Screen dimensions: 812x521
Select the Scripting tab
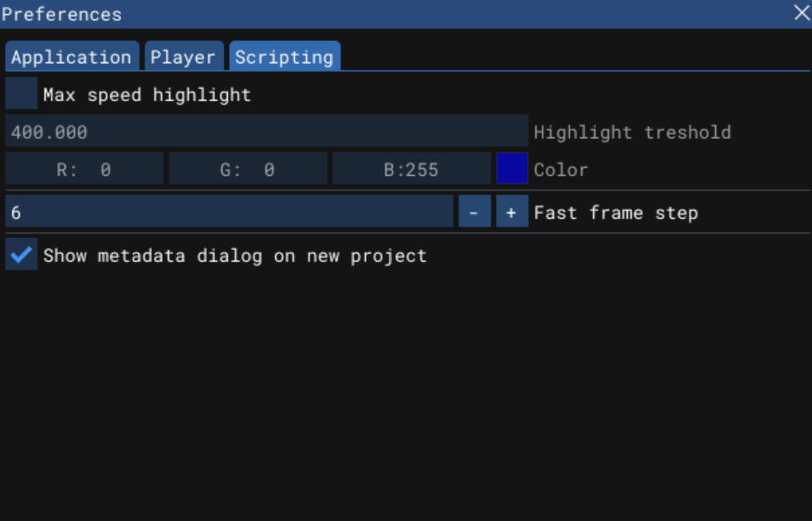[x=284, y=56]
